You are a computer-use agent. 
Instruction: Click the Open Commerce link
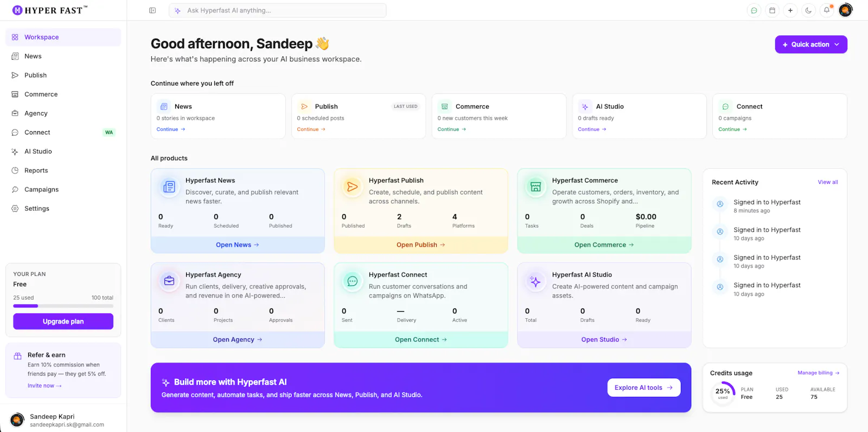coord(604,245)
